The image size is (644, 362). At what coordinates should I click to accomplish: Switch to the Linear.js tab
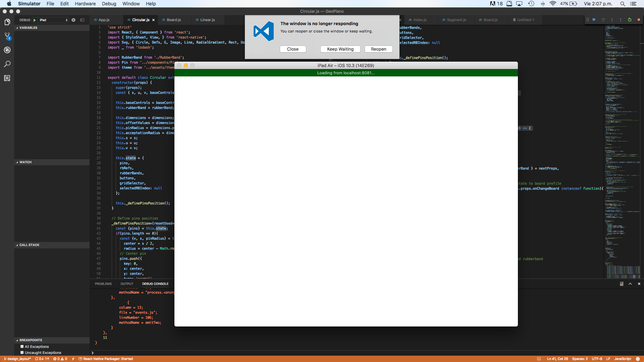[x=207, y=20]
